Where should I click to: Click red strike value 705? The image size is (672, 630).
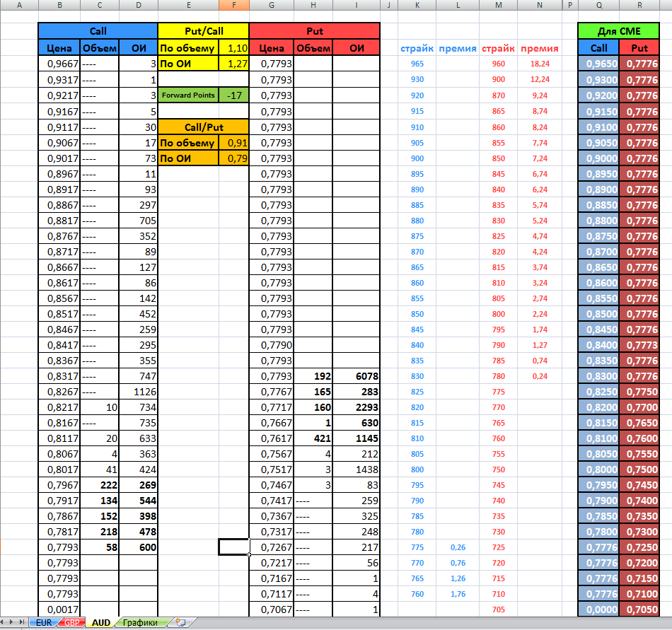coord(499,609)
